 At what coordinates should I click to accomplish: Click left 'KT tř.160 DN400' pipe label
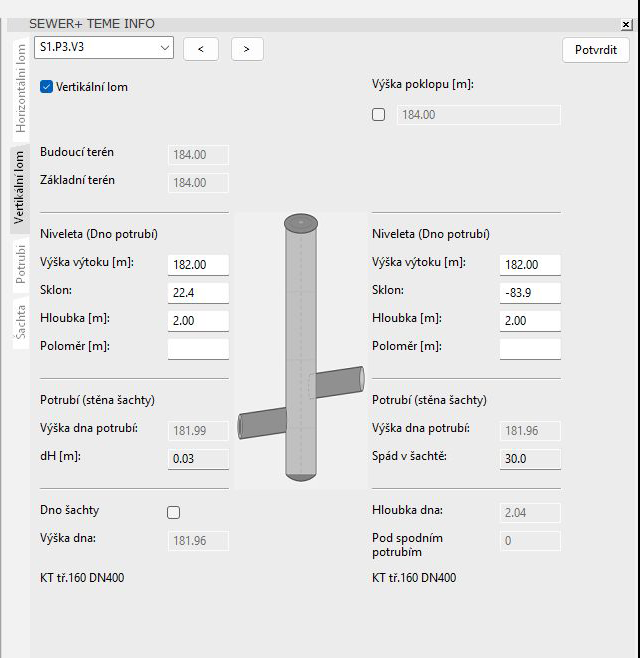coord(82,578)
